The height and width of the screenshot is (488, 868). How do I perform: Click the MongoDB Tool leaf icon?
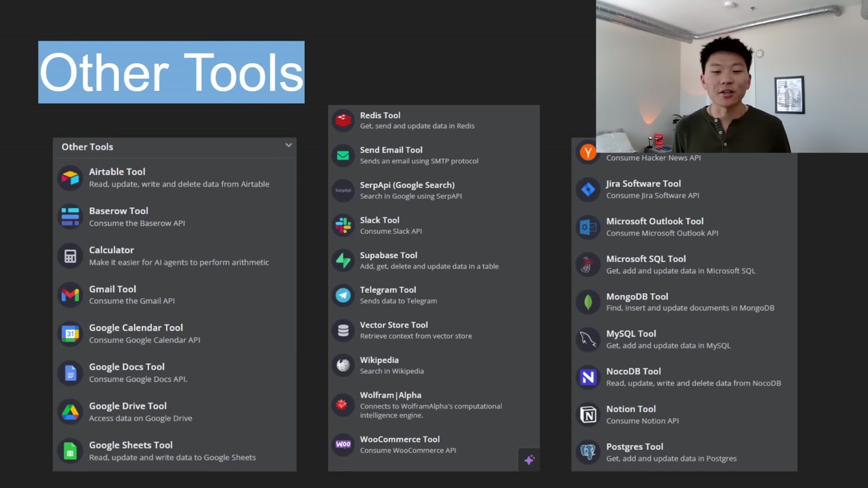[x=588, y=302]
